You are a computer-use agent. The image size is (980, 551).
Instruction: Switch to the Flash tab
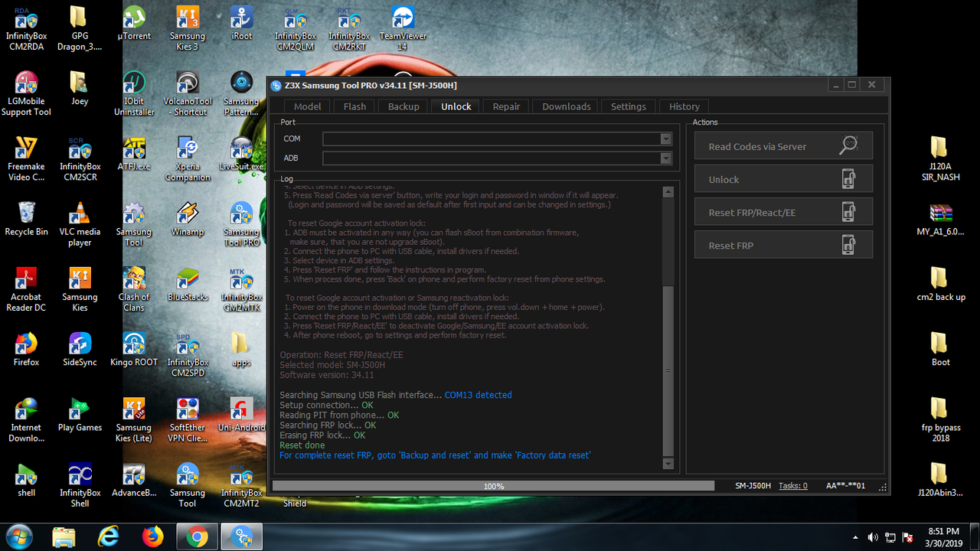click(x=354, y=106)
